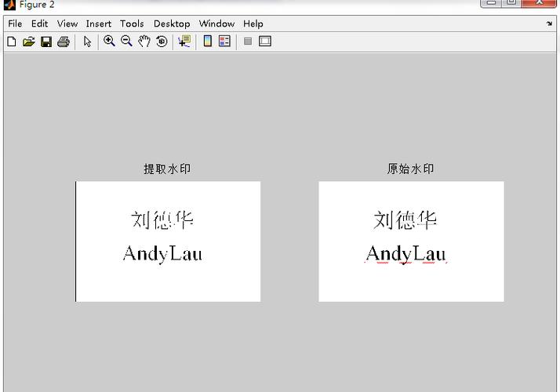The width and height of the screenshot is (560, 392).
Task: Open the Window menu
Action: coord(216,24)
